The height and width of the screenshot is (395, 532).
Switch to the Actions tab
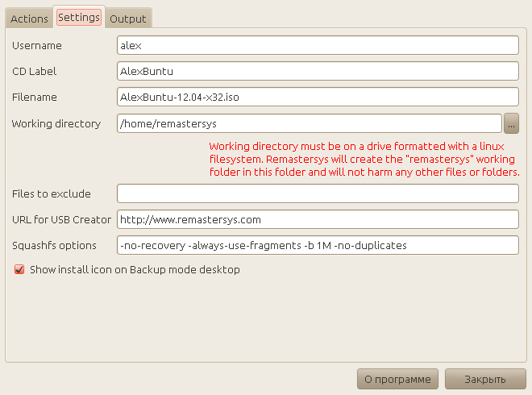29,19
